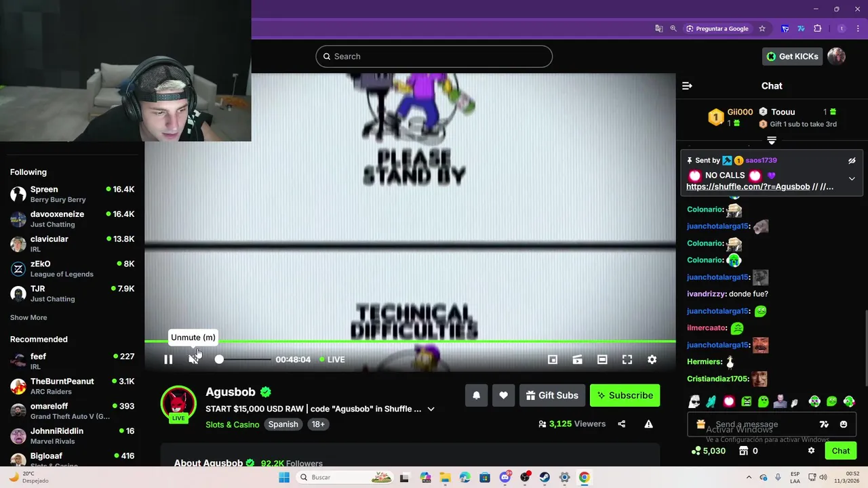Click the 18+ tag
Viewport: 868px width, 488px height.
tap(319, 424)
